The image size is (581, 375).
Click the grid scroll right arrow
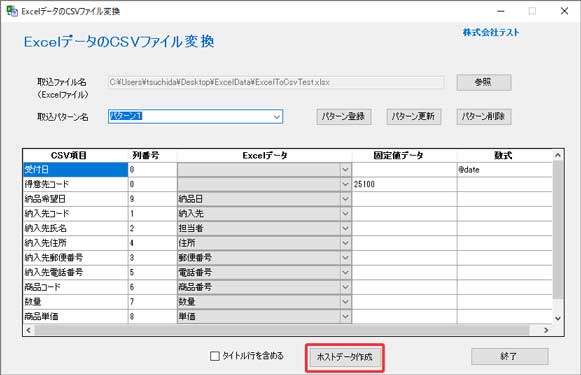tap(546, 330)
